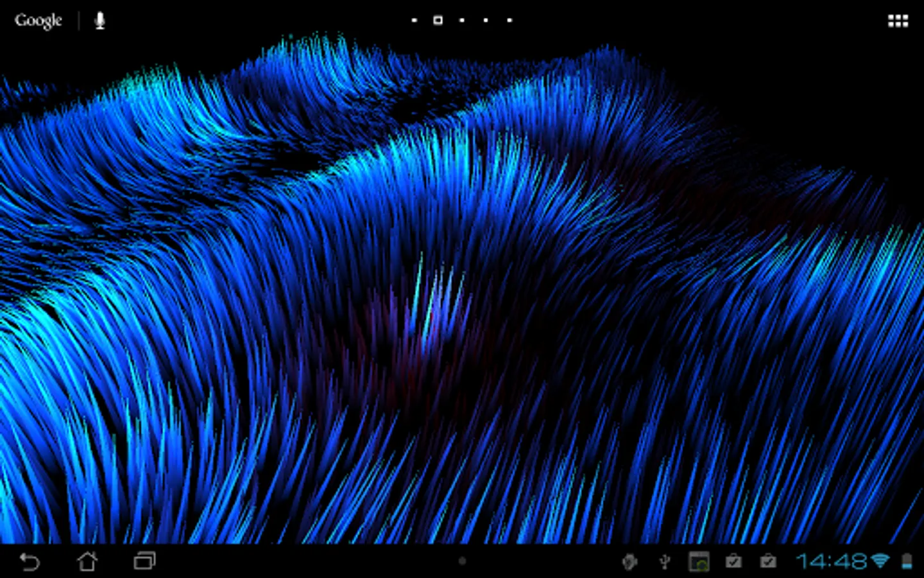The image size is (924, 578).
Task: Open the Wi-Fi signal status icon
Action: coord(880,562)
